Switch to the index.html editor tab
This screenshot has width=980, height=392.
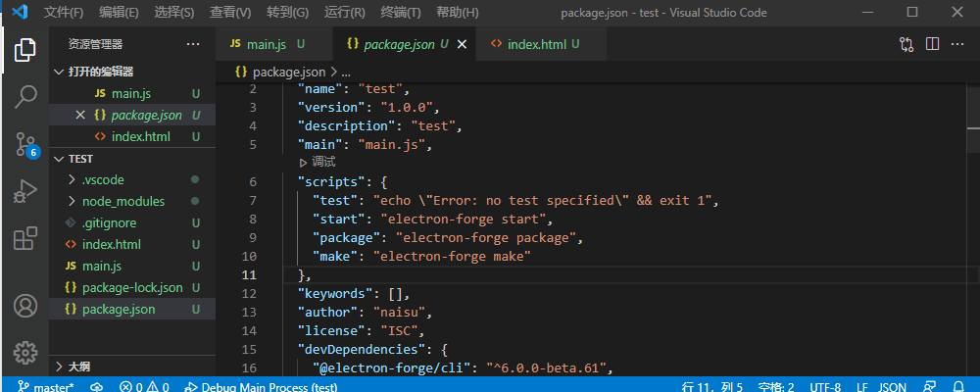tap(535, 44)
